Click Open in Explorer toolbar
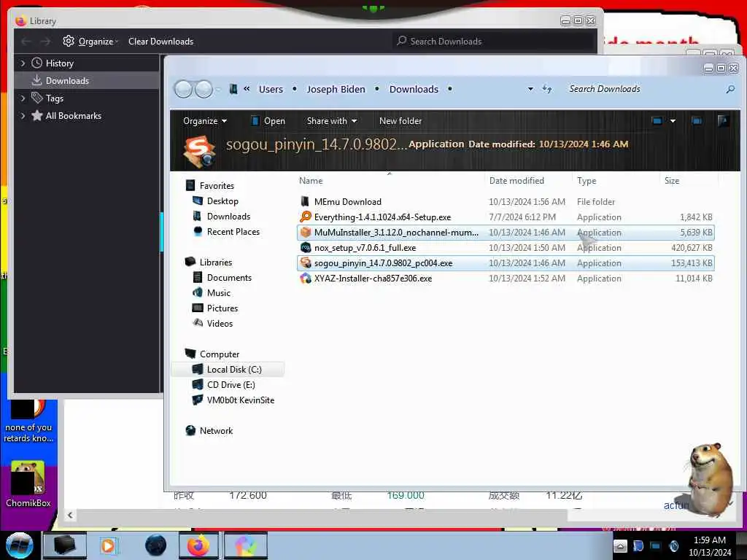The width and height of the screenshot is (747, 560). coord(268,121)
